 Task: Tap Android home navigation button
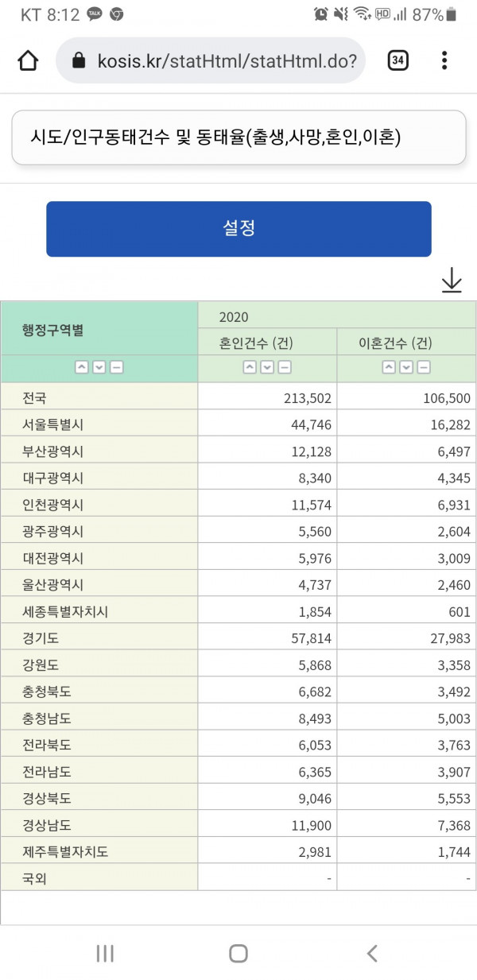coord(238,954)
